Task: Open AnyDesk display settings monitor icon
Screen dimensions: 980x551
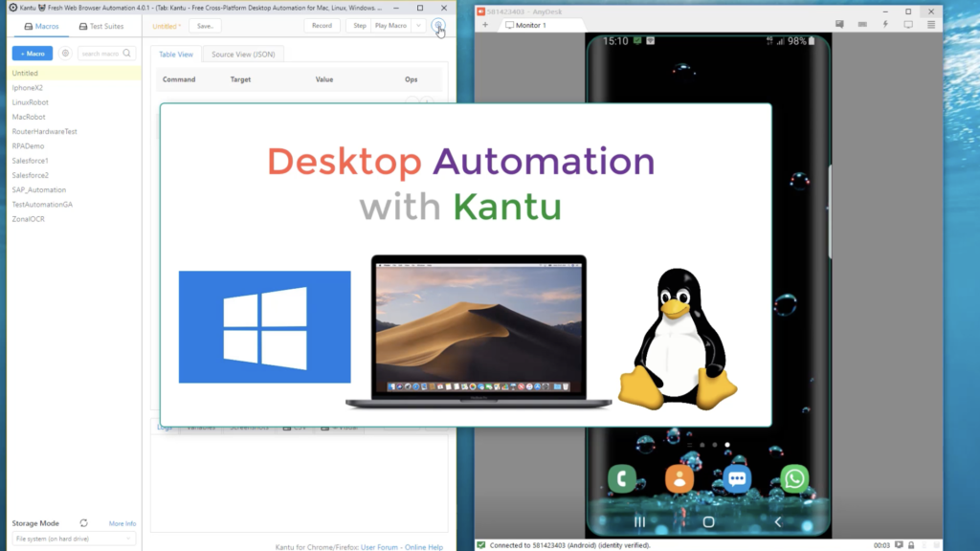Action: point(908,24)
